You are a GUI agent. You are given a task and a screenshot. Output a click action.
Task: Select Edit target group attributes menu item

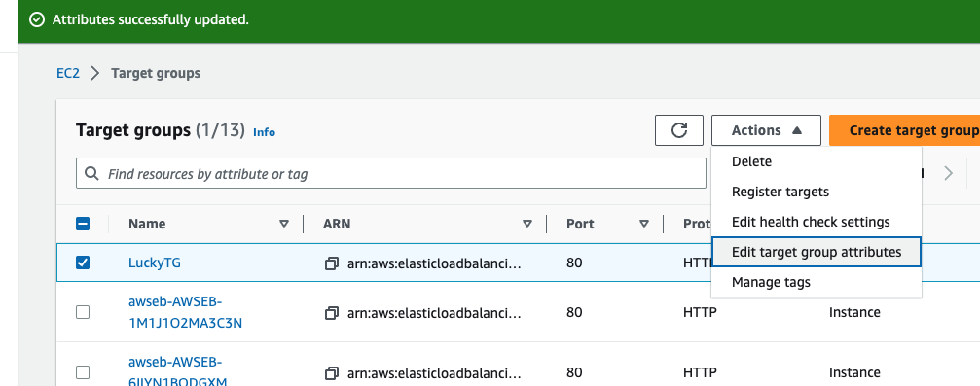point(817,252)
